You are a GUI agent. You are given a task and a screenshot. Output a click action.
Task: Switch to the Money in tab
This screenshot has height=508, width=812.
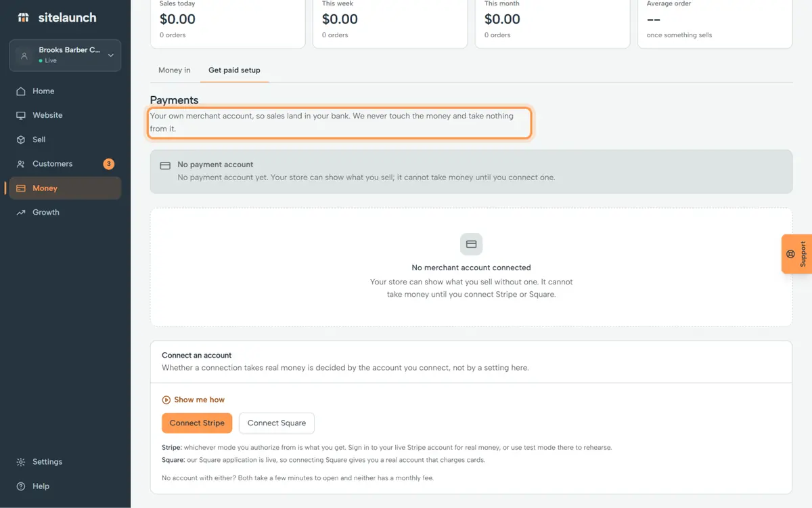click(175, 70)
